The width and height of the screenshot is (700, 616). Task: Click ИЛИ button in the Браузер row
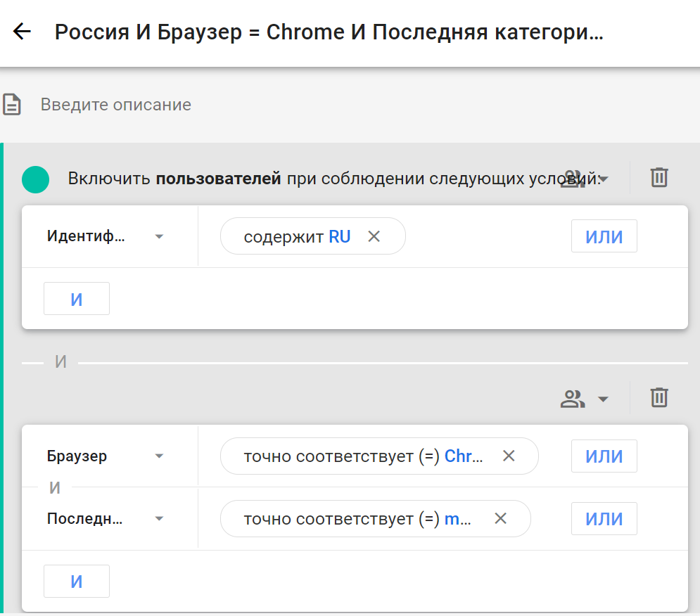pyautogui.click(x=604, y=456)
